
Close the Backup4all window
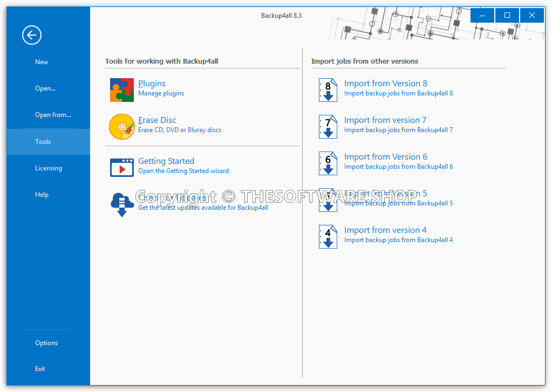click(532, 15)
